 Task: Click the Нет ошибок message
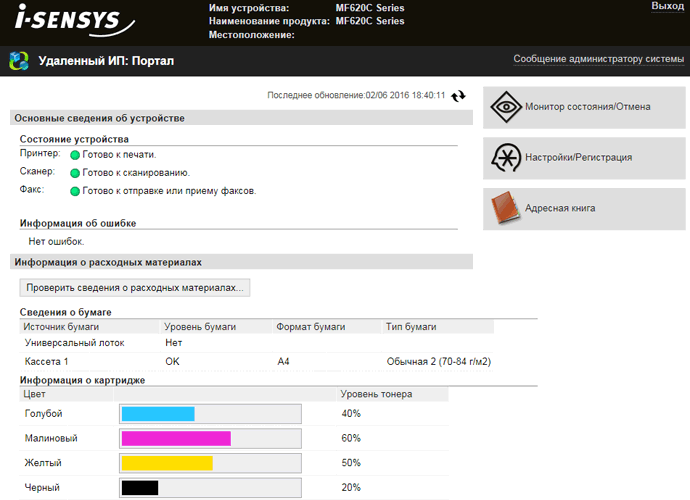(56, 242)
